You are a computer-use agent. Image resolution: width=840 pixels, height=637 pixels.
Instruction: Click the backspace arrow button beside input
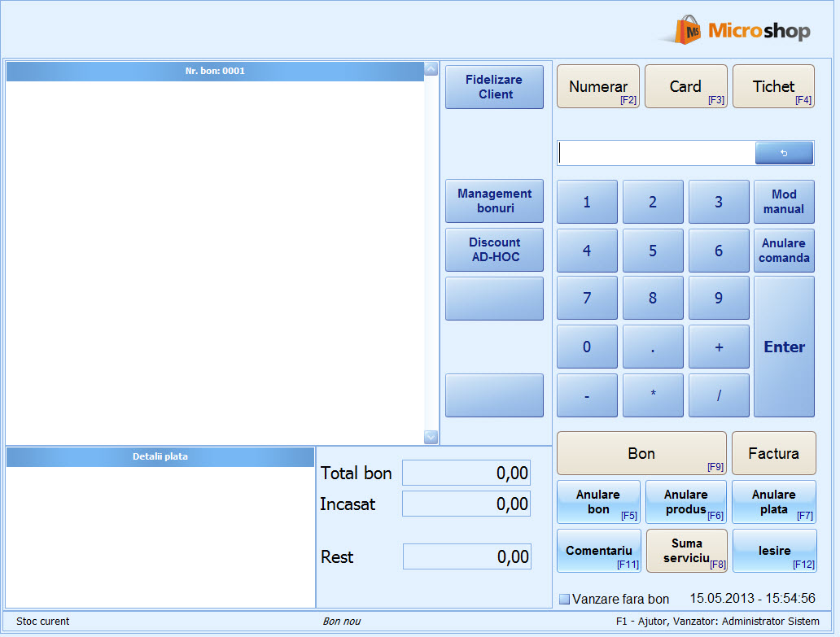click(x=784, y=153)
